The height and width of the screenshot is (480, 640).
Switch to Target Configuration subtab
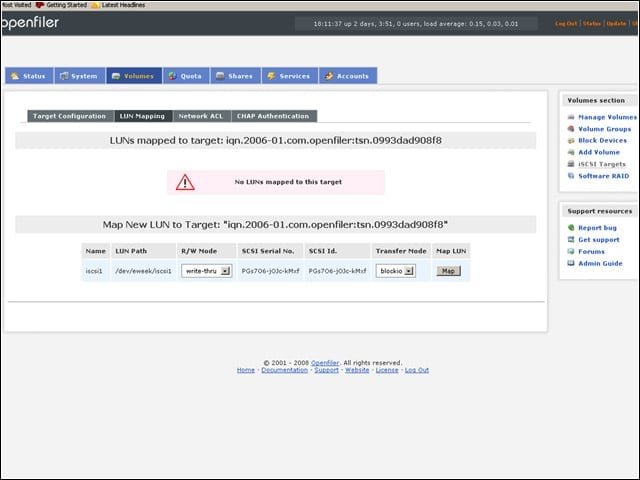[69, 116]
